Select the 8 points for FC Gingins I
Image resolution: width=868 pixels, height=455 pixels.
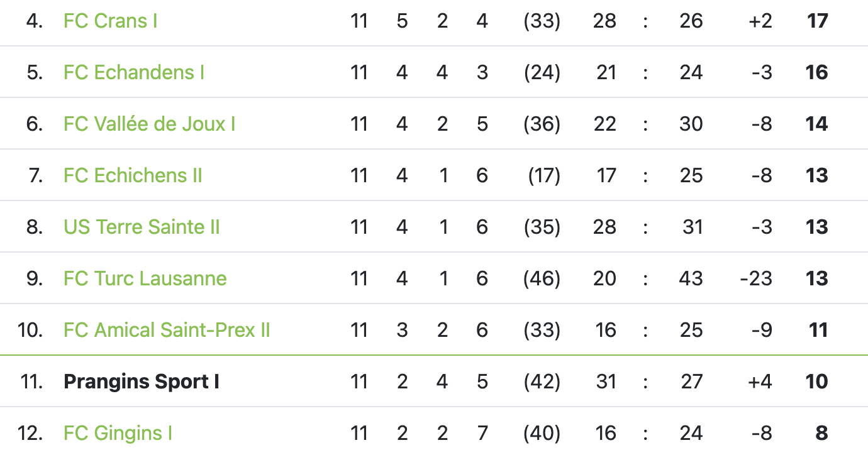tap(821, 433)
